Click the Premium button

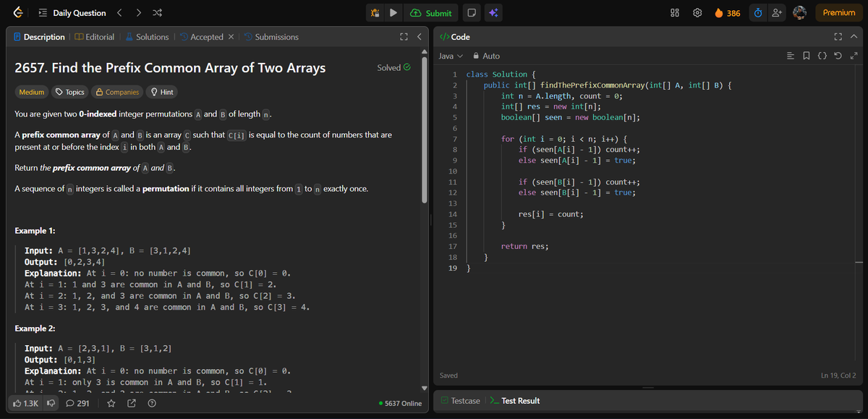coord(839,13)
